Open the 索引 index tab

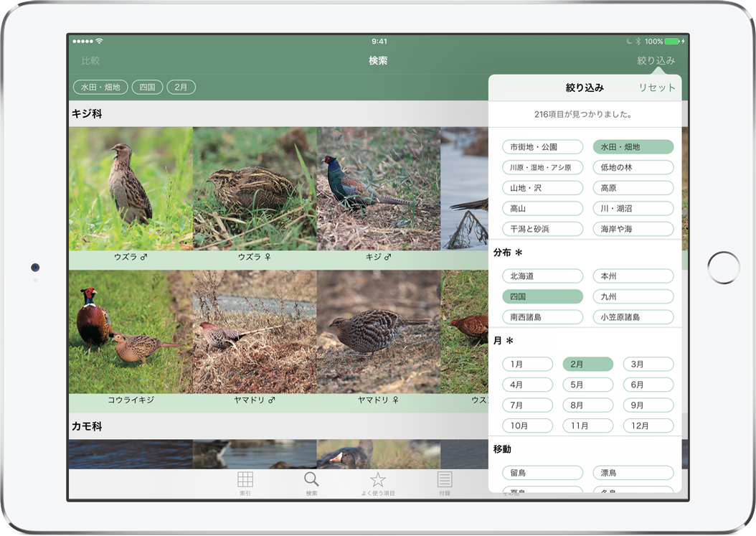pos(245,484)
